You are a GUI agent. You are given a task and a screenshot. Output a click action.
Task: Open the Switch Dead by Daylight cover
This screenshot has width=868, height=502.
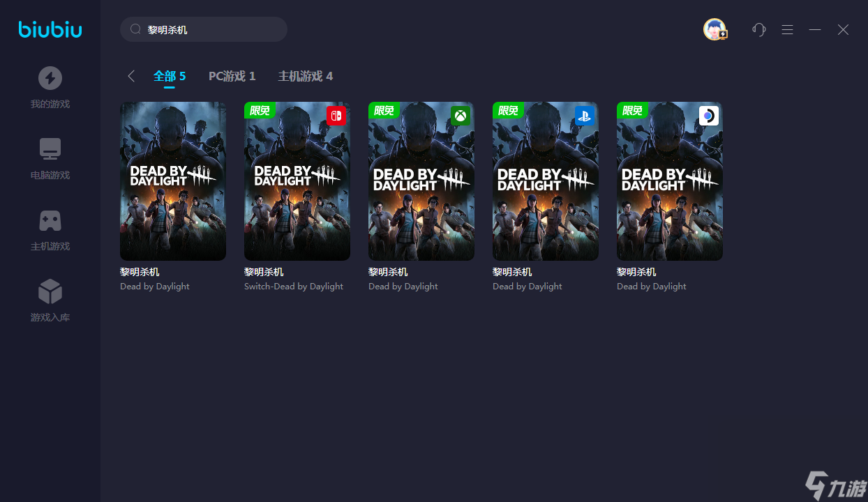point(297,181)
